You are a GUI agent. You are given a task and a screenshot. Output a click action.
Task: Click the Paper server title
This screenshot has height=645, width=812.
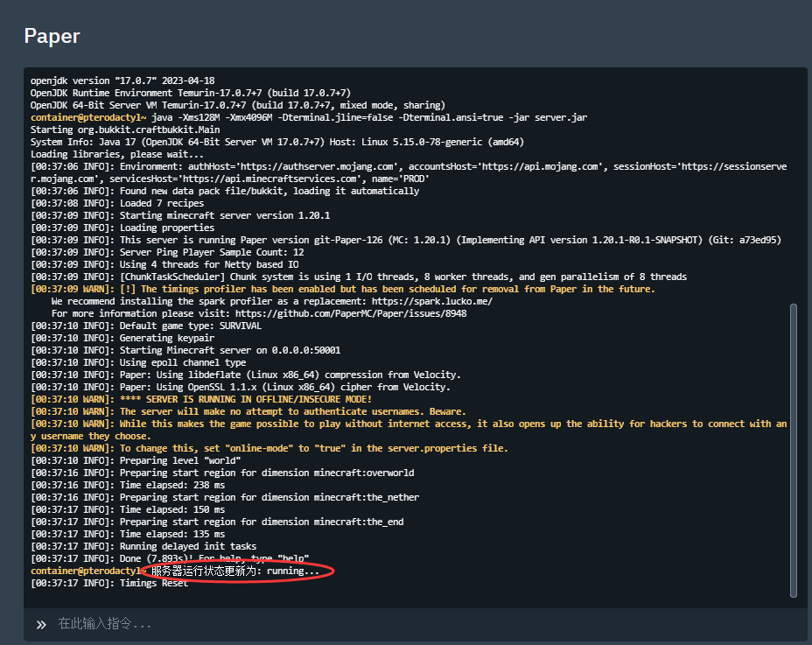52,36
